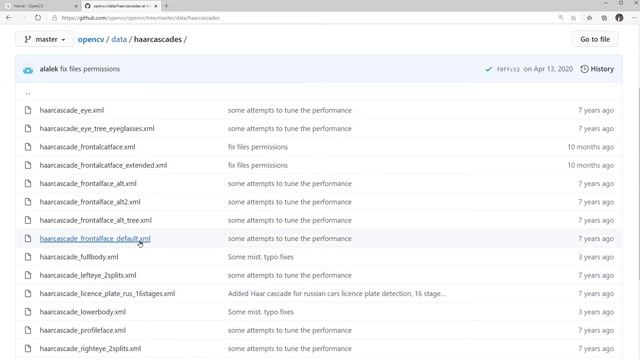Open a new browser tab with plus
Viewport: 640px width, 360px height.
click(166, 6)
